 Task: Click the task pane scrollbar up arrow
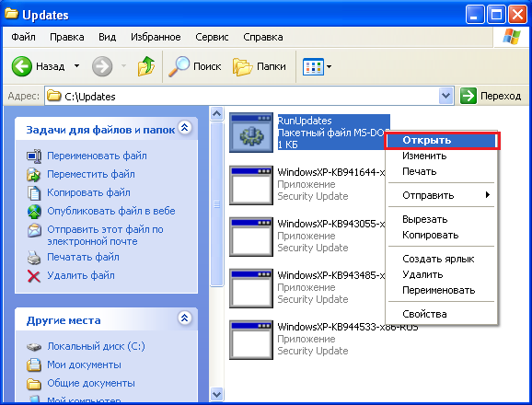tap(217, 113)
